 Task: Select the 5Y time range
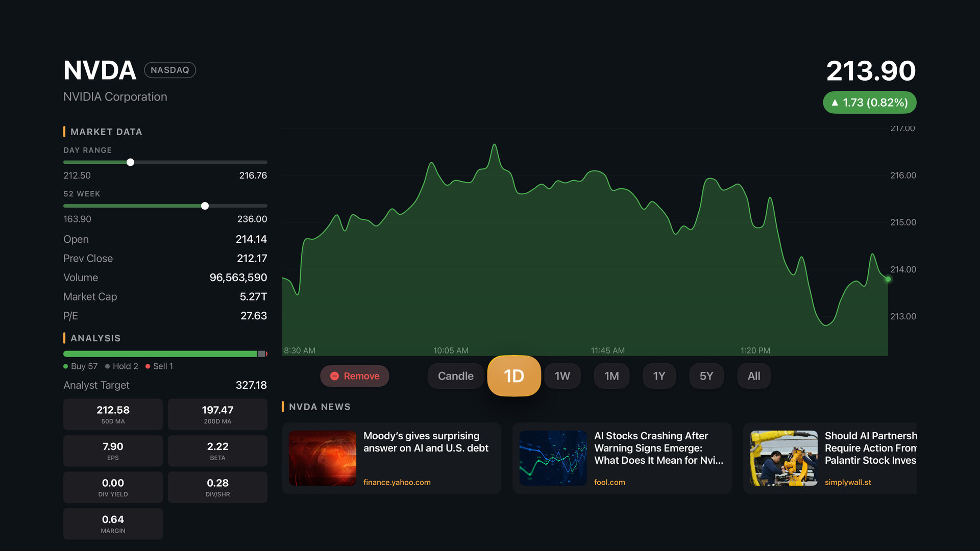pyautogui.click(x=706, y=376)
